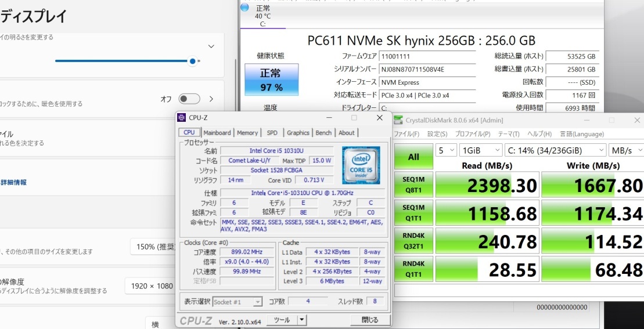Viewport: 644px width, 329px height.
Task: Open the C: 14% drive selection dropdown
Action: 555,150
